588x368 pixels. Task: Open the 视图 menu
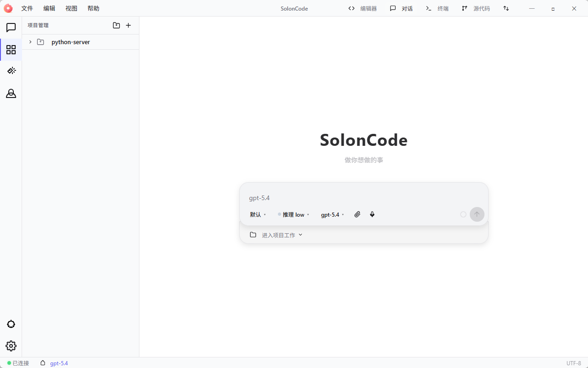click(71, 8)
